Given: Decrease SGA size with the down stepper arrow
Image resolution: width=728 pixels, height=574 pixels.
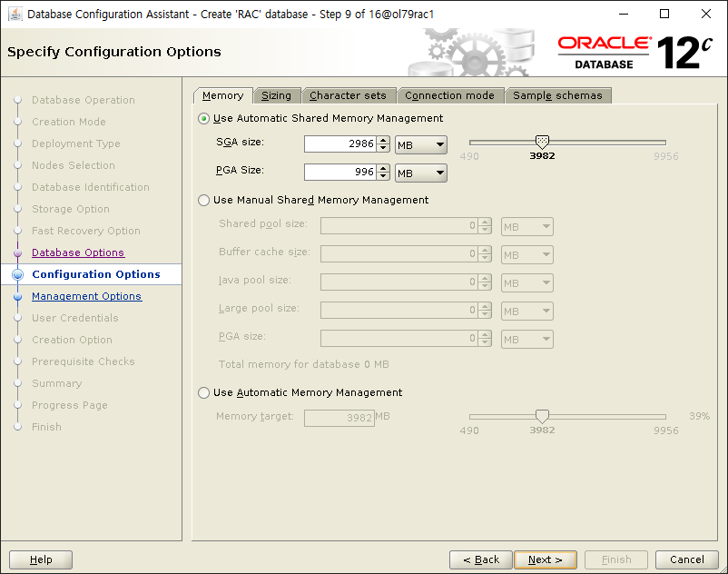Looking at the screenshot, I should [x=383, y=148].
